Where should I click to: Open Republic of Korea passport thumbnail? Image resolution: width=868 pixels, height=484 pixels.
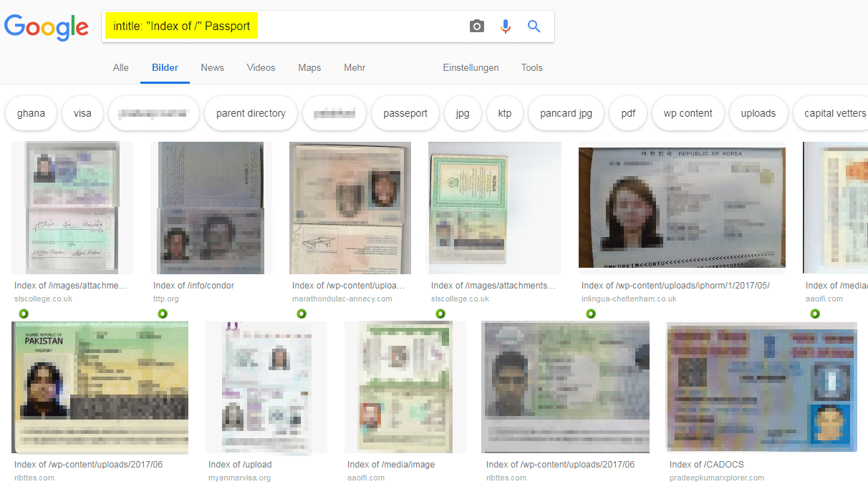click(682, 208)
